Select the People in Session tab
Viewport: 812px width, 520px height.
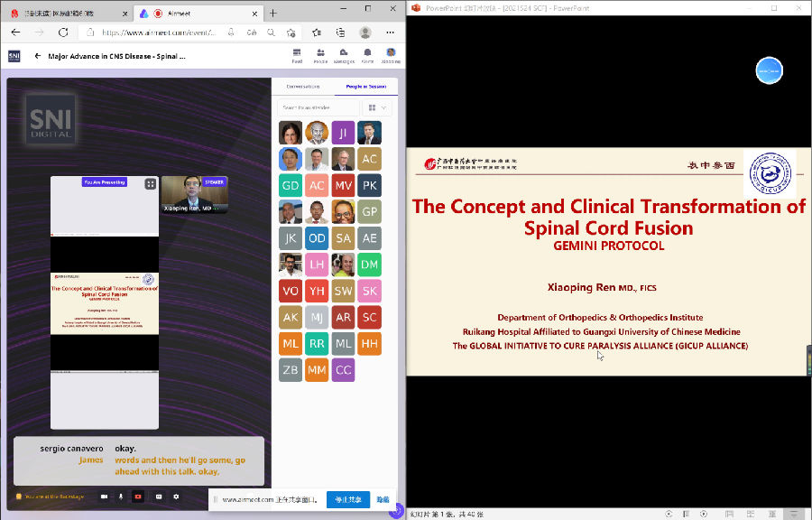click(364, 86)
